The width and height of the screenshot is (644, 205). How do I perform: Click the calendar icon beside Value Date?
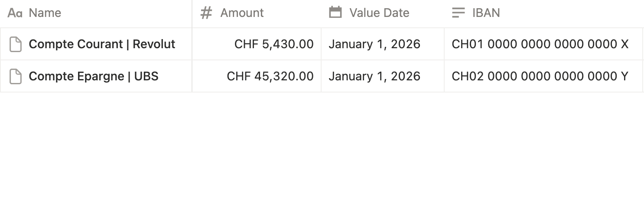pos(335,12)
